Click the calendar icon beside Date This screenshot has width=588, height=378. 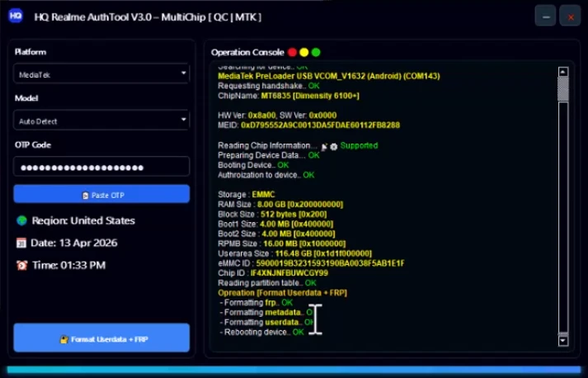tap(21, 243)
